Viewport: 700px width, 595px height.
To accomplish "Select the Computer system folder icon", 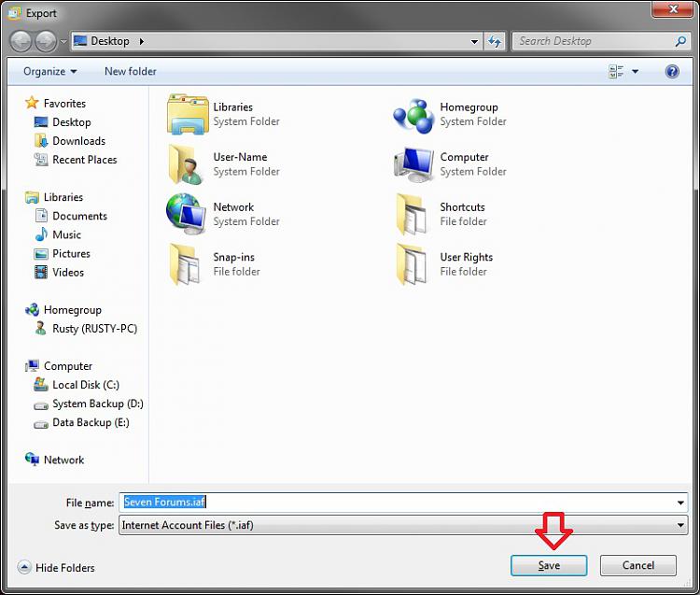I will (x=413, y=164).
